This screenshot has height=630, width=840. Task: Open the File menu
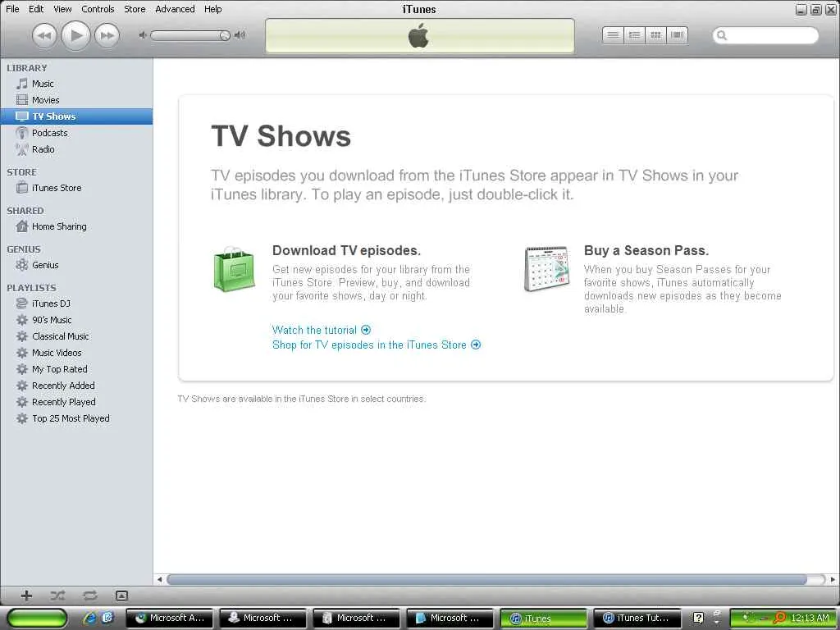[12, 9]
